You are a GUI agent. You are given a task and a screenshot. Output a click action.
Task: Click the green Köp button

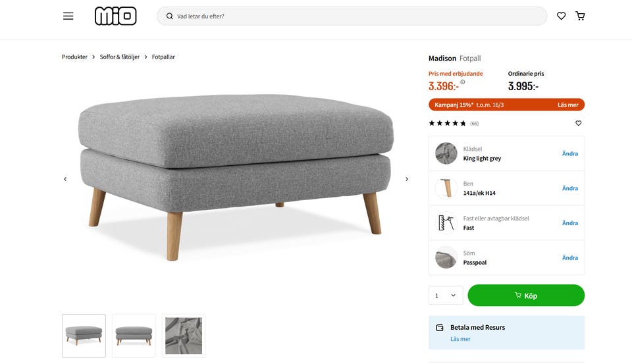(526, 296)
